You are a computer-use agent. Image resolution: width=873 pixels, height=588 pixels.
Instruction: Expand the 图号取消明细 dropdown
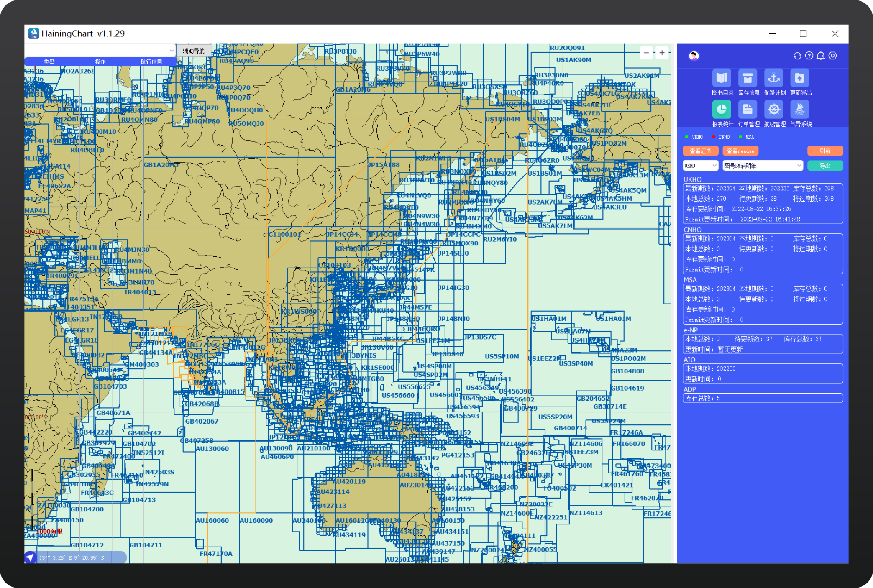(x=763, y=166)
